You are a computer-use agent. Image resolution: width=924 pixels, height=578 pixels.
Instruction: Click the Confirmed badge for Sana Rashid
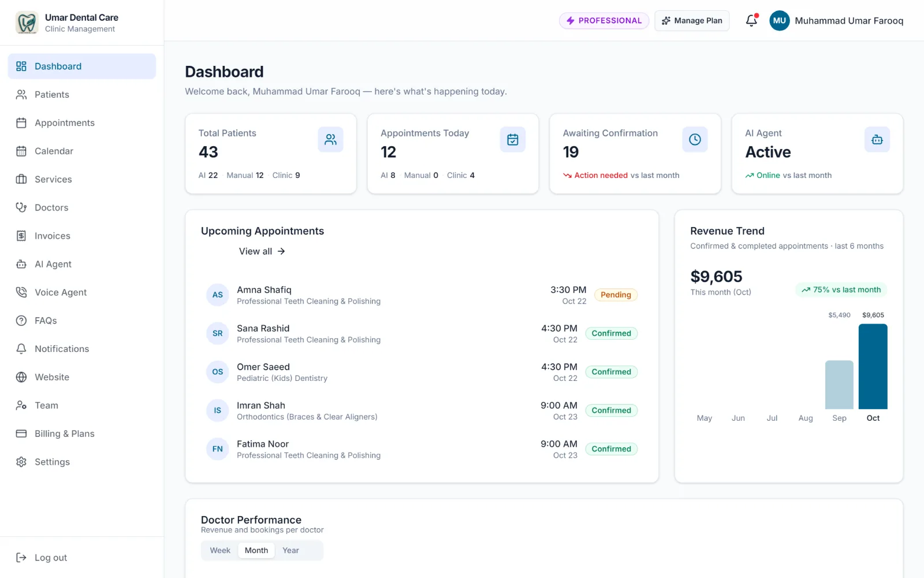pyautogui.click(x=612, y=334)
